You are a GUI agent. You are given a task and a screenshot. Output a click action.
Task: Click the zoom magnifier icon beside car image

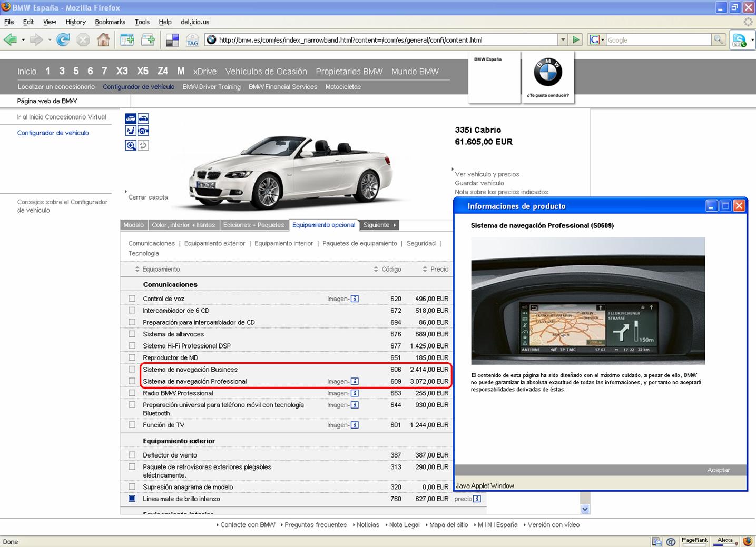131,145
